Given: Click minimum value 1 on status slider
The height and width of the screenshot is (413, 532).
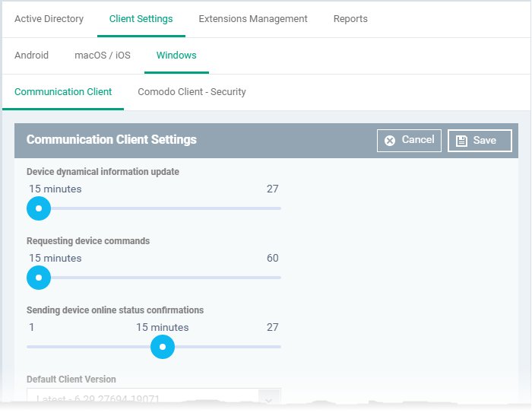Looking at the screenshot, I should [x=32, y=327].
